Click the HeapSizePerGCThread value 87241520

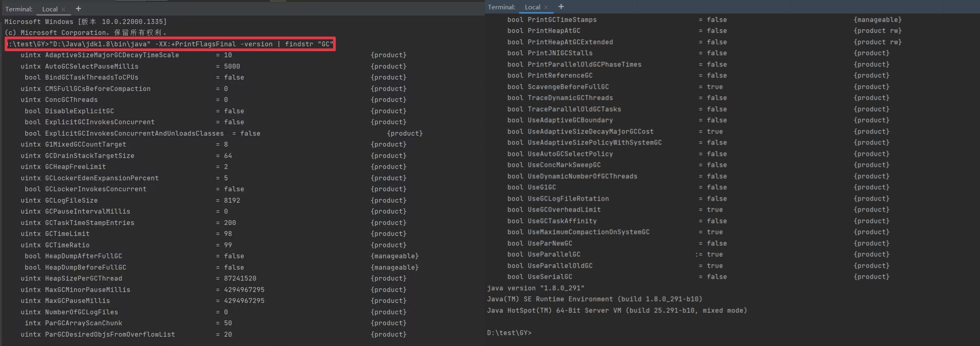click(x=240, y=278)
